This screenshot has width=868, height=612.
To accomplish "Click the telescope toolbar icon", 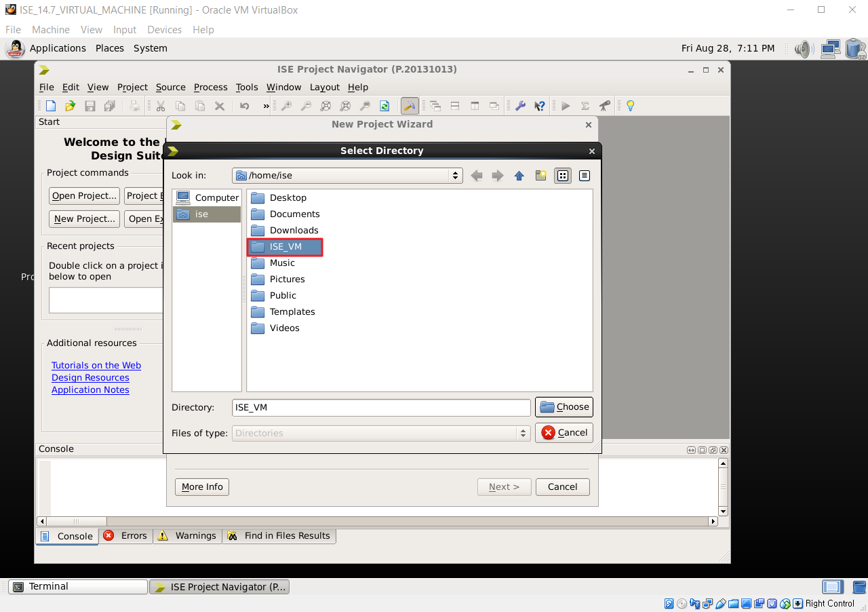I will tap(605, 106).
